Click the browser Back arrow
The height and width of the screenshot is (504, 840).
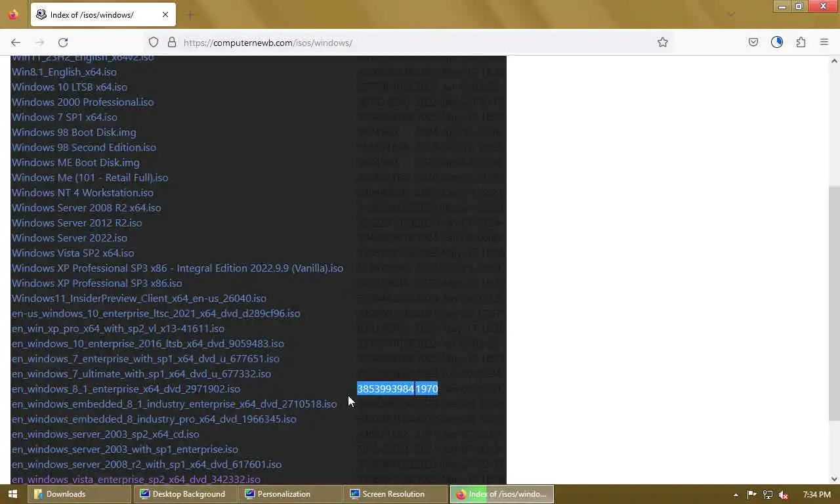point(16,42)
